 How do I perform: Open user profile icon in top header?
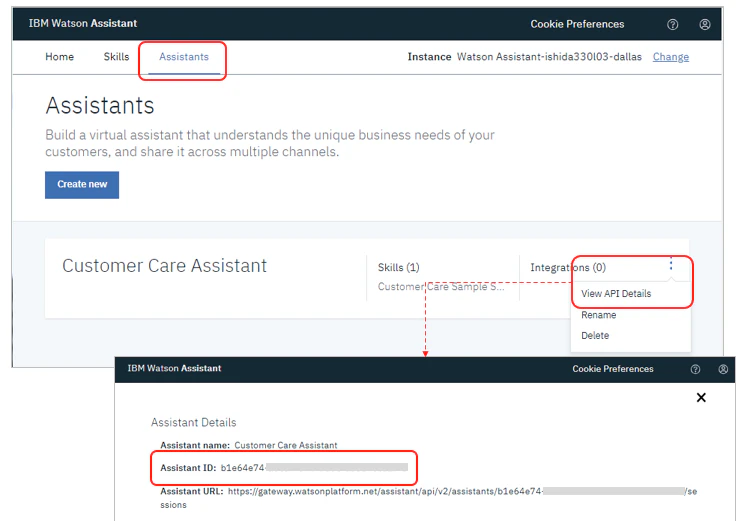(704, 25)
